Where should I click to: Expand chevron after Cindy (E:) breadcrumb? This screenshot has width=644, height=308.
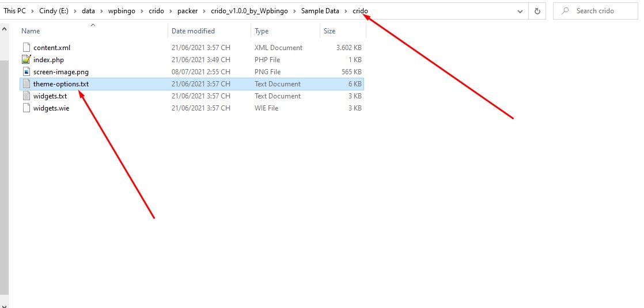click(75, 11)
